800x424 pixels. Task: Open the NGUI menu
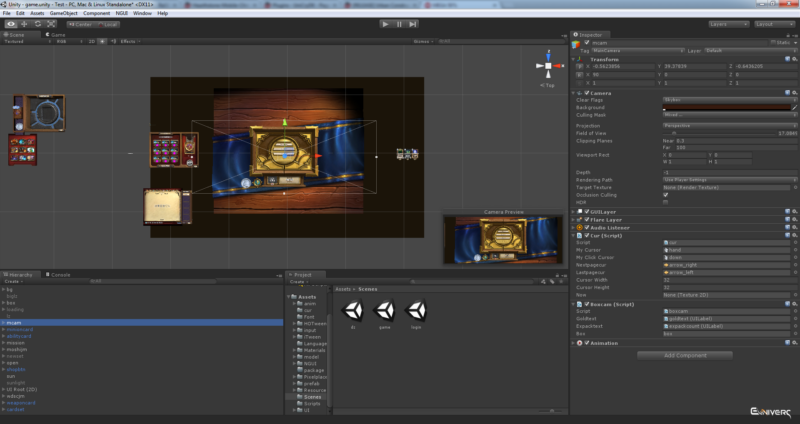click(x=122, y=13)
